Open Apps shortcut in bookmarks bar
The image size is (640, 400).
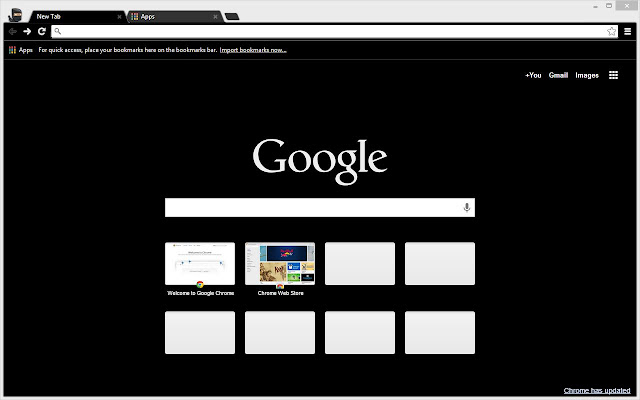pyautogui.click(x=21, y=50)
